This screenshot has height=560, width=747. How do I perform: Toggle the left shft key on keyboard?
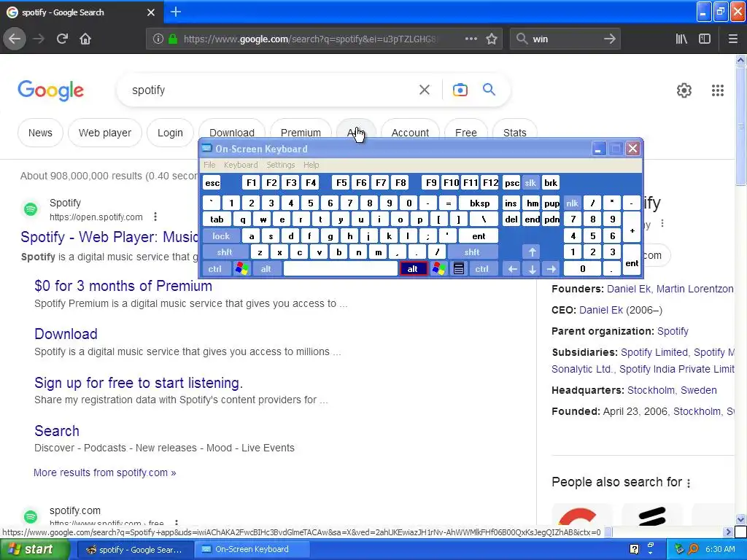click(x=225, y=252)
